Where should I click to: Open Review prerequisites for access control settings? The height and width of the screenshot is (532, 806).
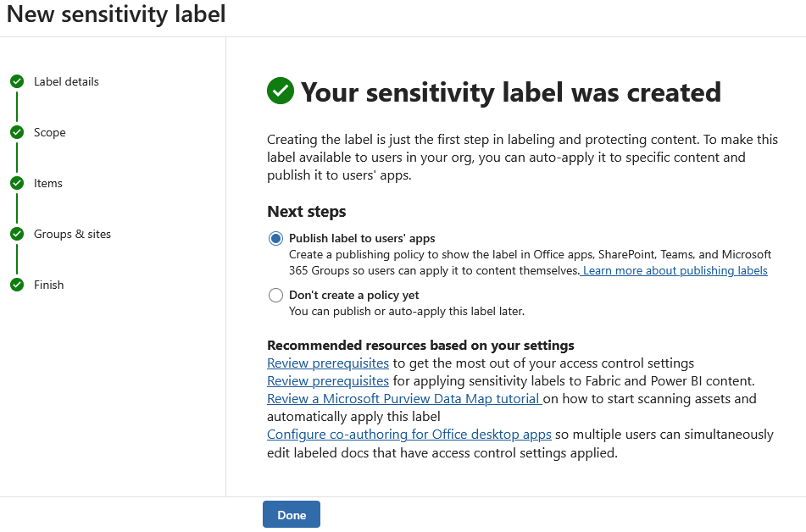328,363
